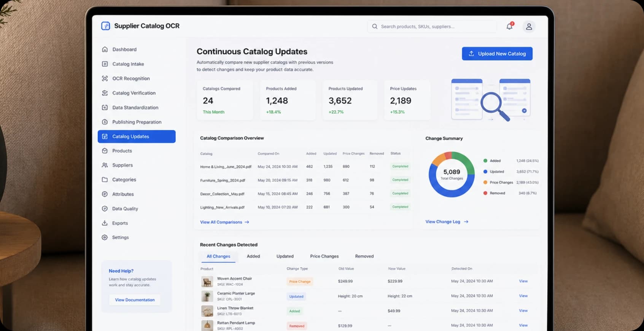Viewport: 644px width, 331px height.
Task: Select Home & Living_June_2024.pdf row
Action: (x=305, y=167)
